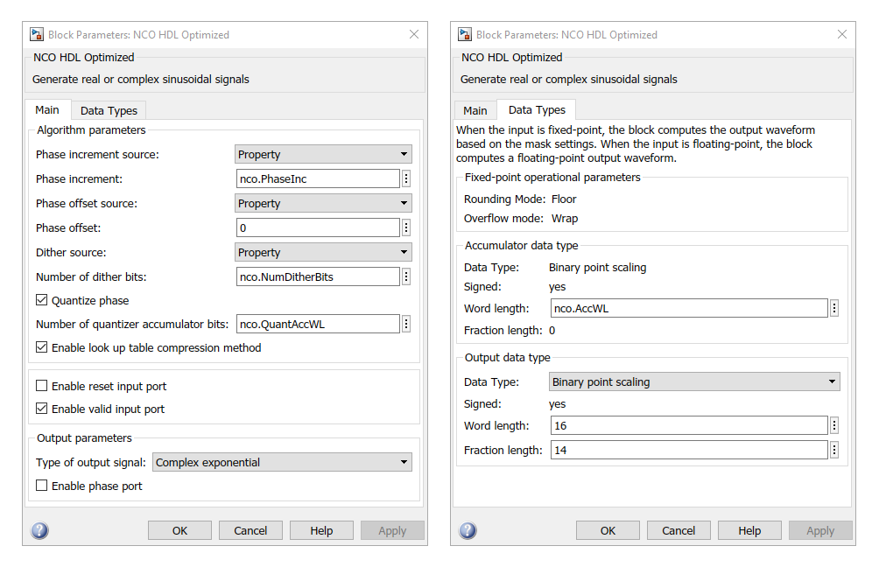Click the help icon in left dialog
Screen dimensions: 879x588
(39, 530)
